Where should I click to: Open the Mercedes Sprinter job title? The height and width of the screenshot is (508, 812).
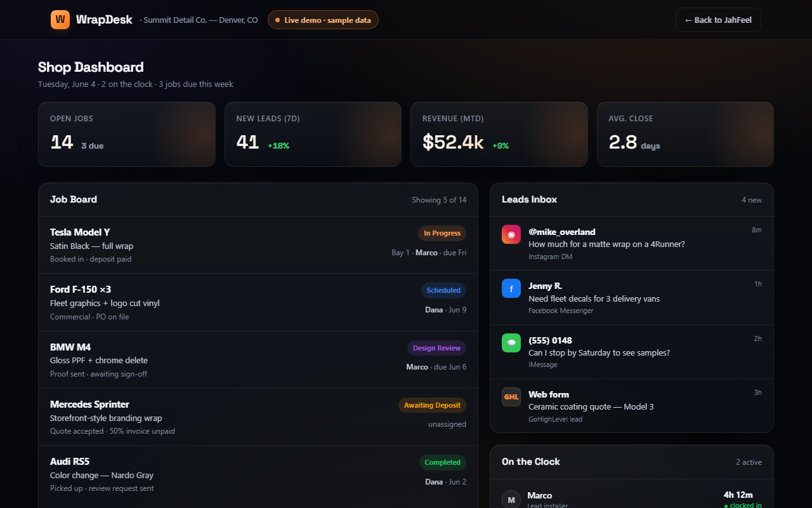89,404
